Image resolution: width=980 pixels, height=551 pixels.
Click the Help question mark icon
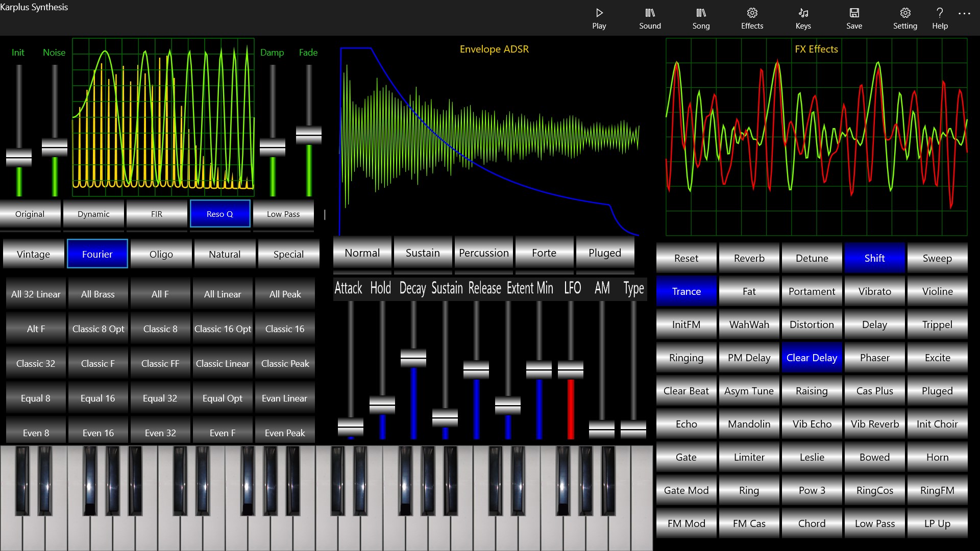pyautogui.click(x=939, y=18)
